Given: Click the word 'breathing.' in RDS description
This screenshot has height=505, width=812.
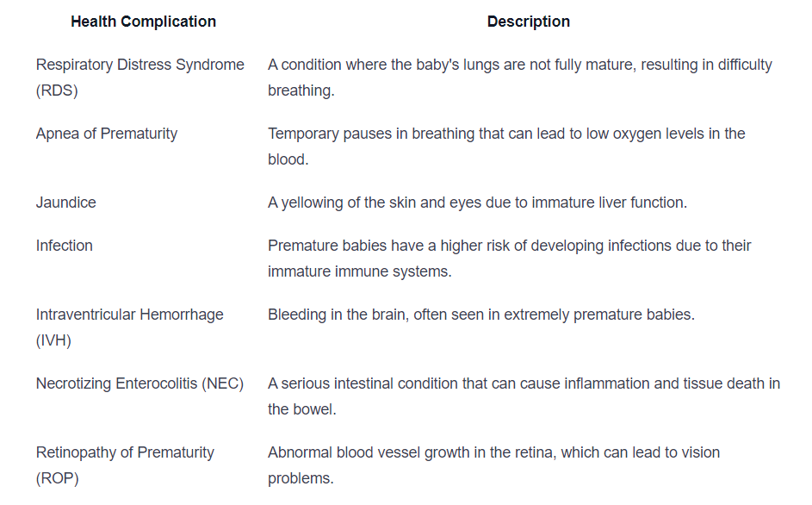Looking at the screenshot, I should (x=301, y=90).
